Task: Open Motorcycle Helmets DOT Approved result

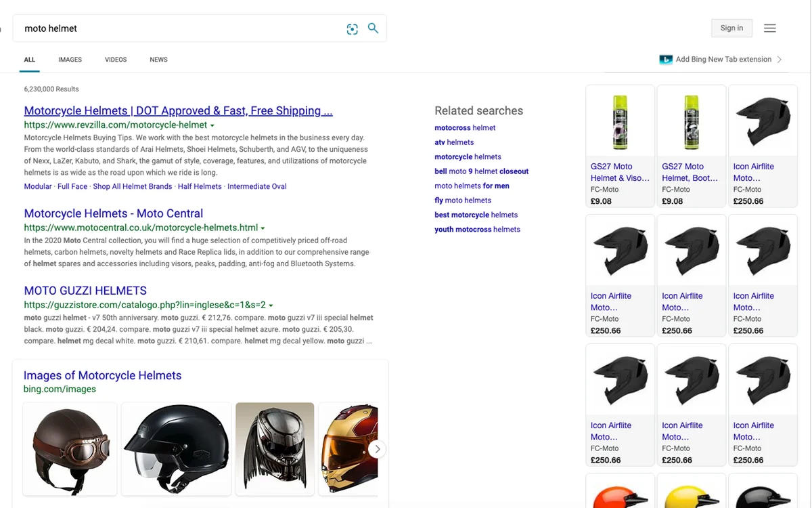Action: coord(178,110)
